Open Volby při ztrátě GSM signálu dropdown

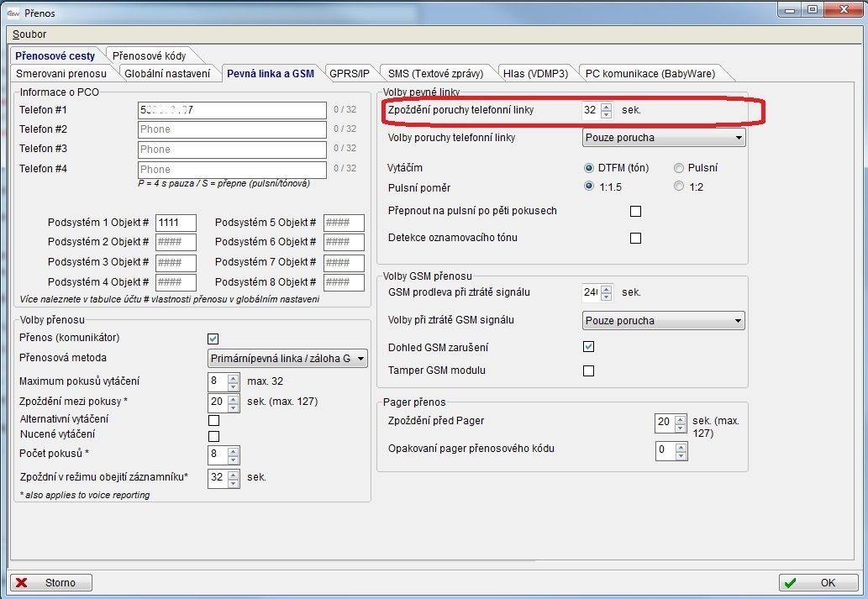point(664,320)
